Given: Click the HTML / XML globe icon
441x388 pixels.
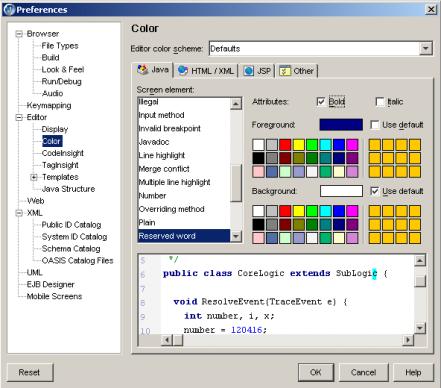Looking at the screenshot, I should (183, 70).
